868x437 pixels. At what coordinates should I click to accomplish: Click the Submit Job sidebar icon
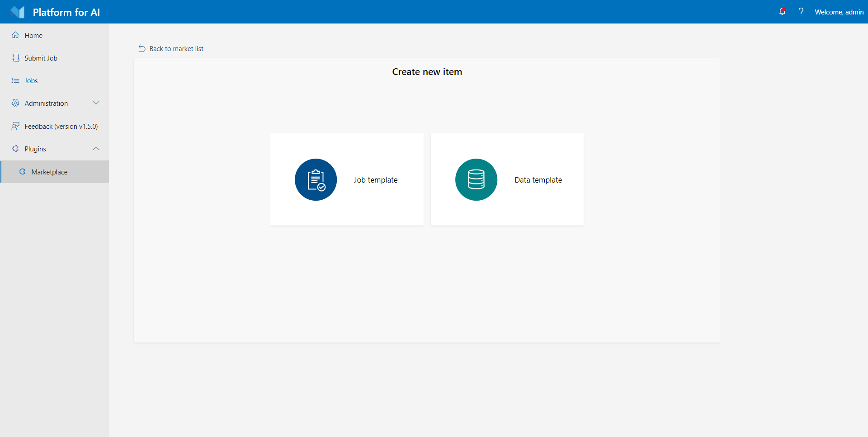15,58
